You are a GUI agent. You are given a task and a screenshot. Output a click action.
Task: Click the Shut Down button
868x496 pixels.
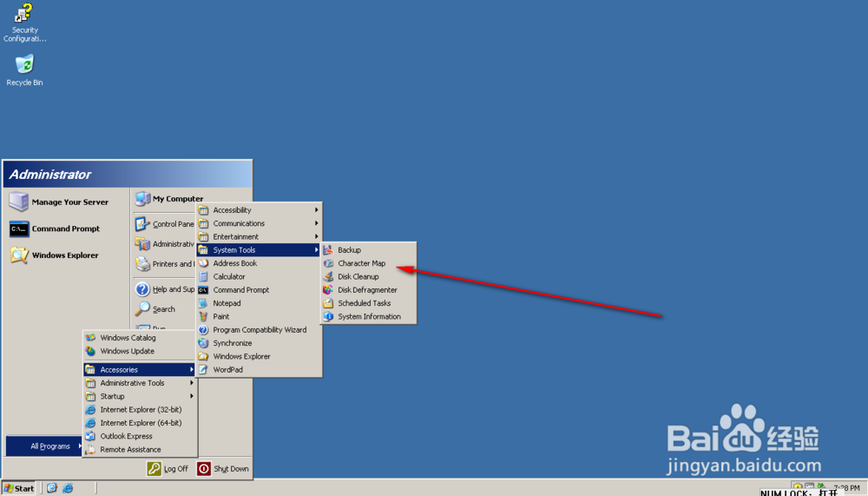[223, 469]
